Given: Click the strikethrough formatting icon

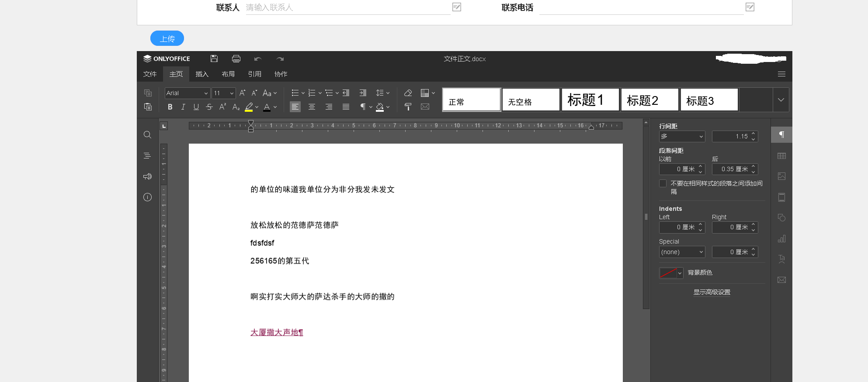Looking at the screenshot, I should pos(209,107).
